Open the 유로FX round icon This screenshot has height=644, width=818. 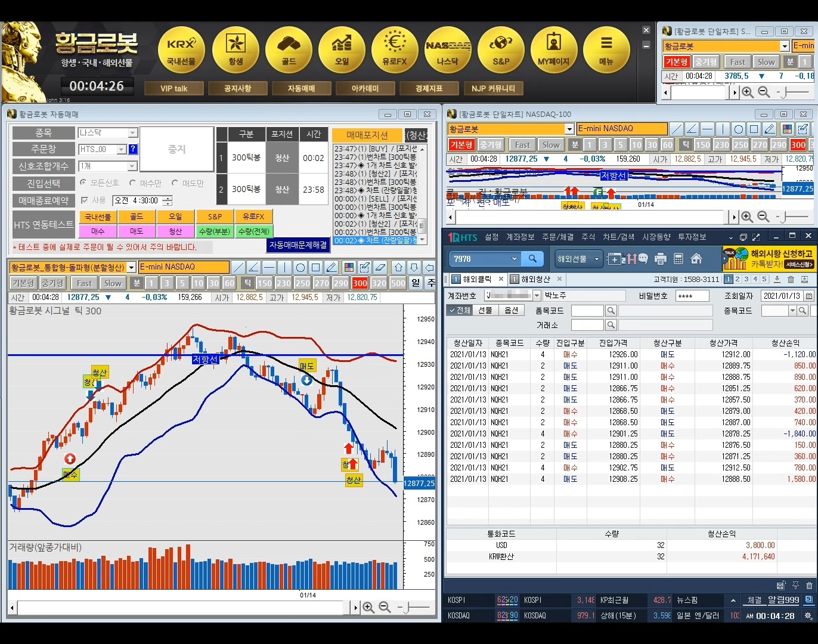pyautogui.click(x=395, y=50)
